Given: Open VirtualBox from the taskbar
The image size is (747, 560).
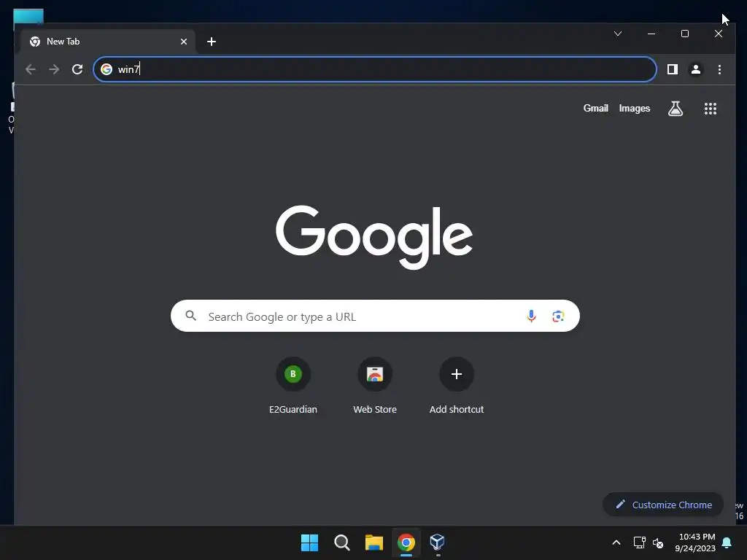Looking at the screenshot, I should (438, 542).
